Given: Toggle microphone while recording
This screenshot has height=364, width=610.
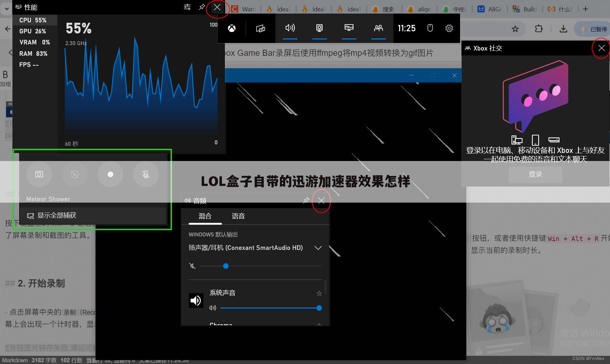Looking at the screenshot, I should pyautogui.click(x=146, y=174).
